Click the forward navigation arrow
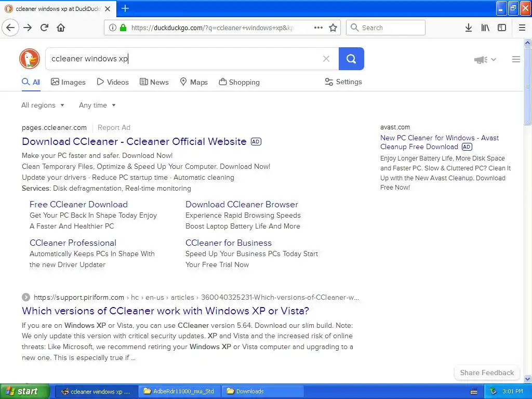The height and width of the screenshot is (399, 532). [28, 28]
